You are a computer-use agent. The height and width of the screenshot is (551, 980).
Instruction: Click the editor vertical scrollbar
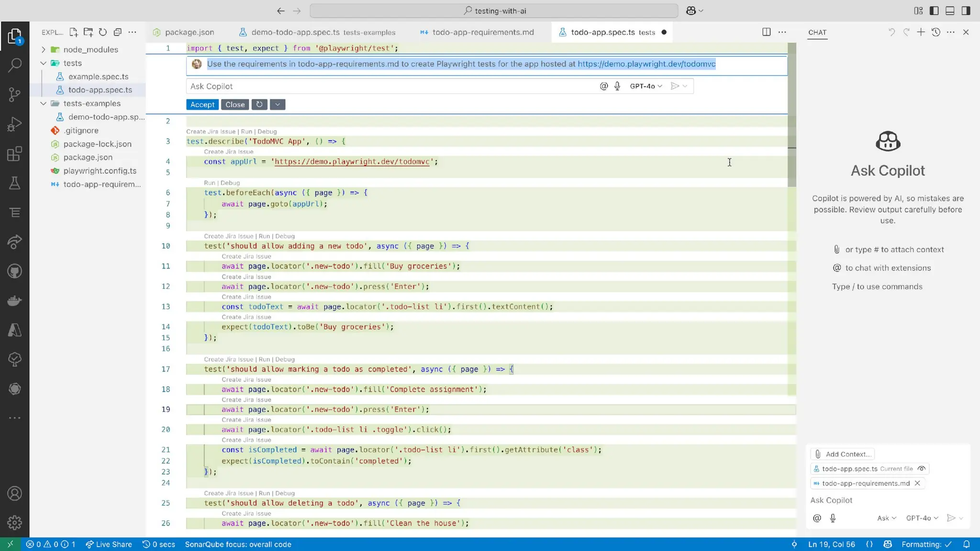[x=792, y=115]
